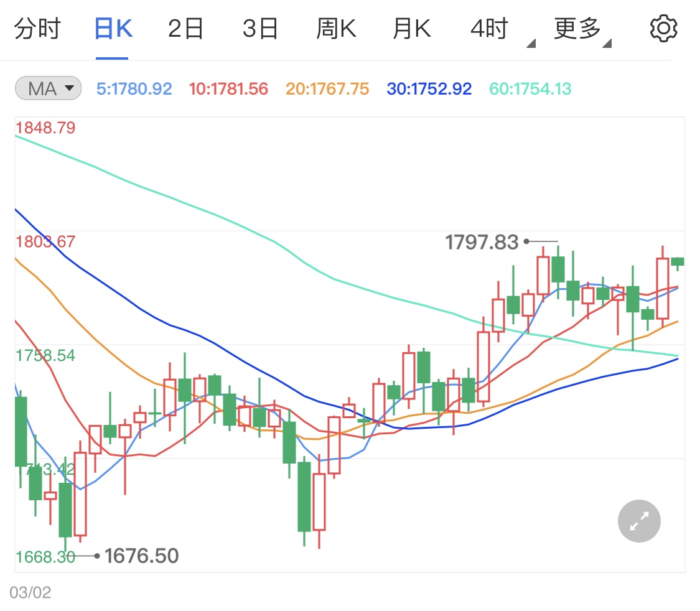Click the MA5 value 5:1780.92
Viewport: 700px width, 611px height.
tap(134, 89)
